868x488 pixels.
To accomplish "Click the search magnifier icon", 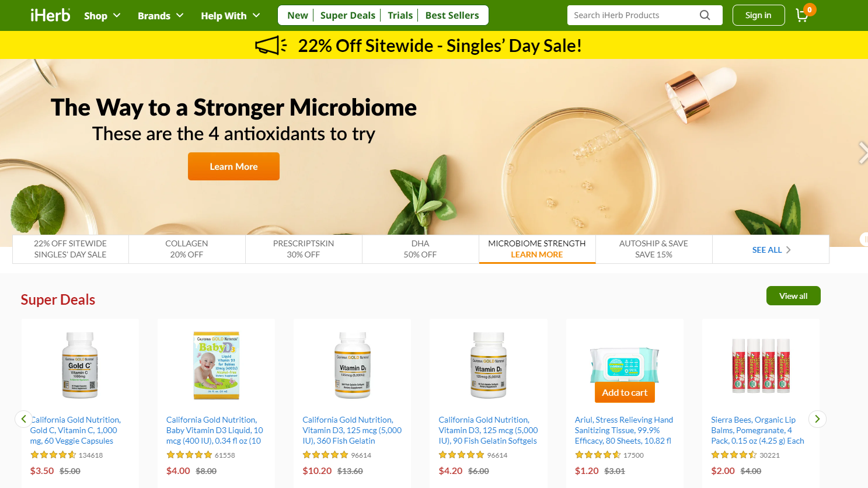I will coord(705,15).
